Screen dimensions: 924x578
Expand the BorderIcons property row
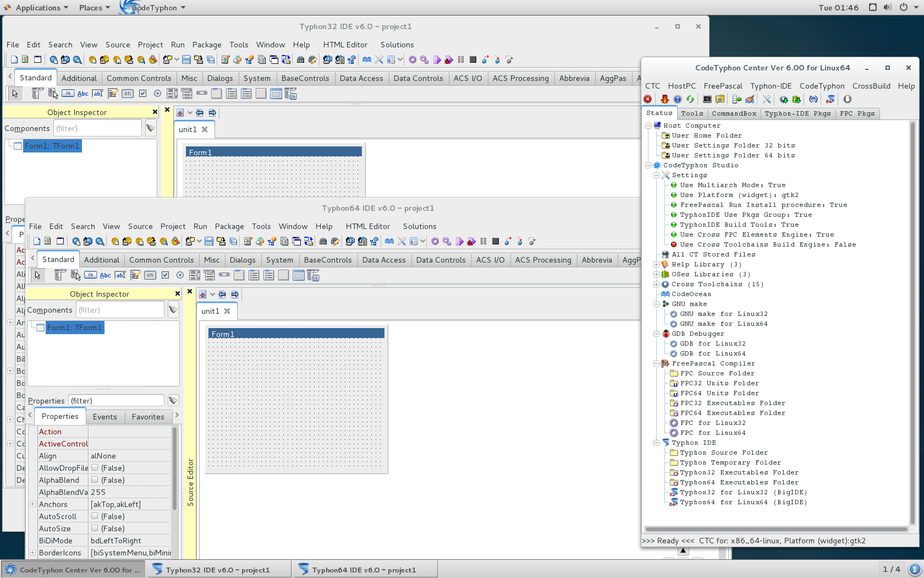[32, 553]
